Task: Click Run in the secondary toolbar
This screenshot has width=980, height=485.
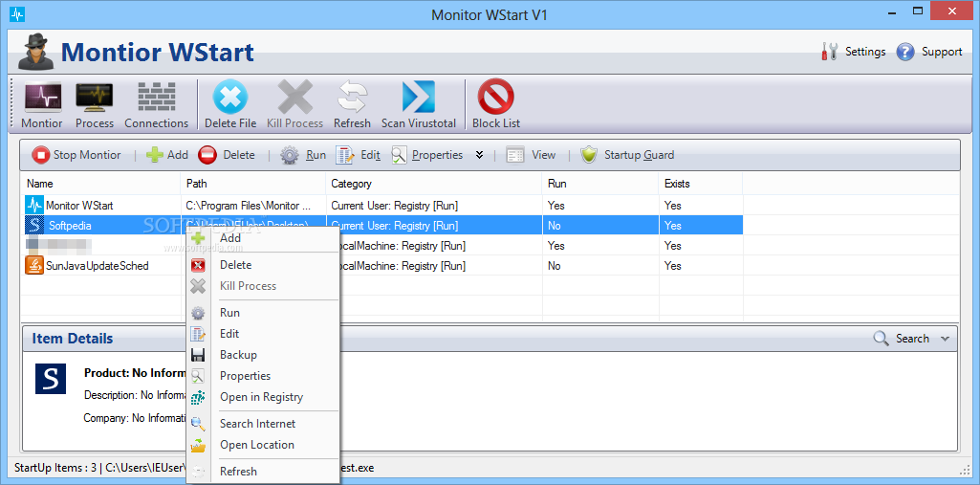Action: click(x=303, y=155)
